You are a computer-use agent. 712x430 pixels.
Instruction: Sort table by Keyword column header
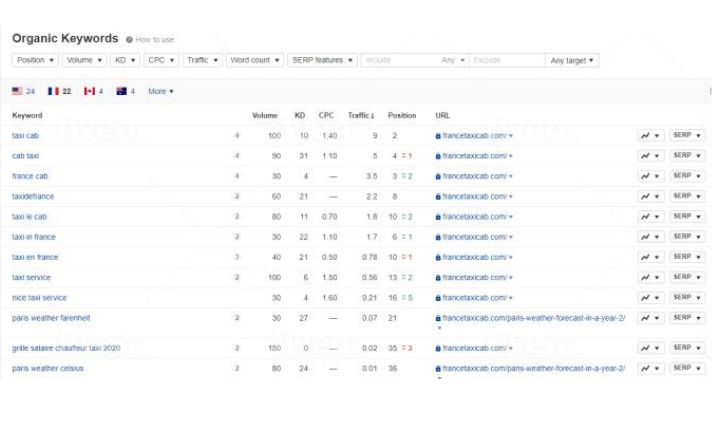(27, 115)
